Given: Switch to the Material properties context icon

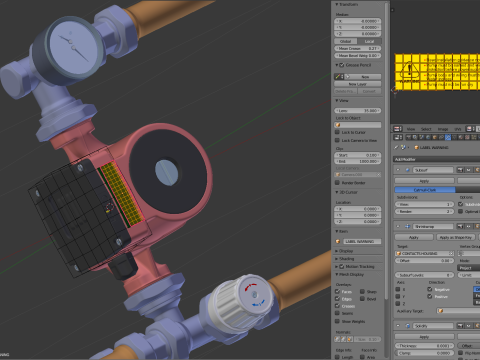Looking at the screenshot, I should click(462, 137).
